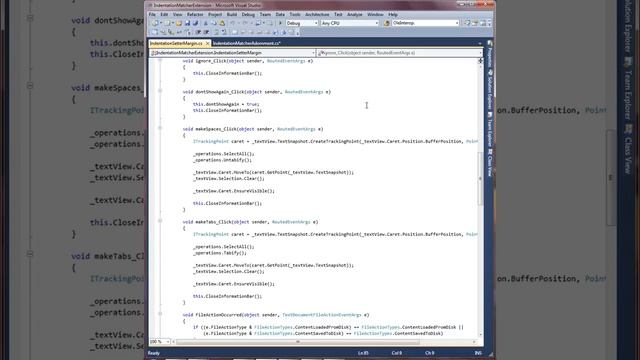640x360 pixels.
Task: Open the File menu
Action: [x=152, y=14]
